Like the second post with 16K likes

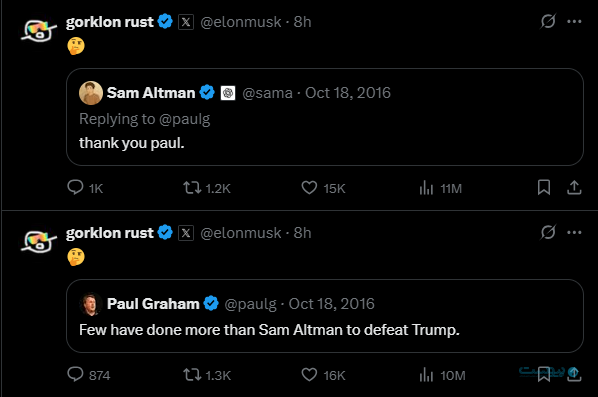coord(309,375)
